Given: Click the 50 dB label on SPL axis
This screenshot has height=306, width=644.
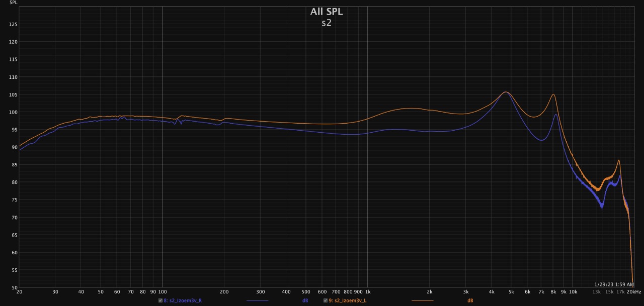Looking at the screenshot, I should [x=14, y=288].
